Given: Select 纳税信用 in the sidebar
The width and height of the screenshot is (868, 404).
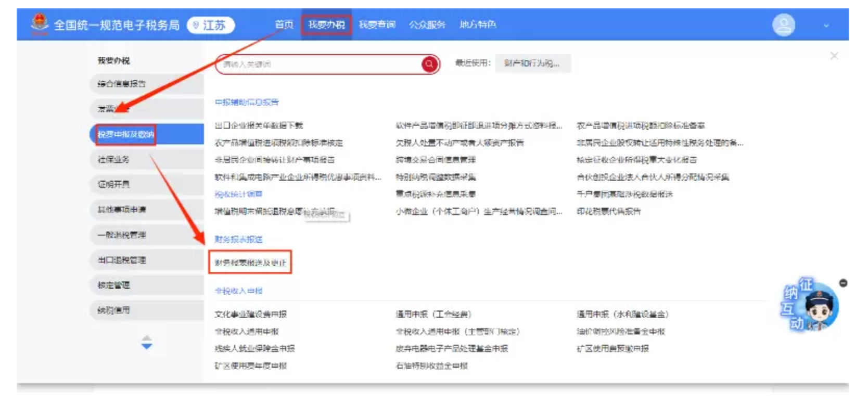Looking at the screenshot, I should click(146, 310).
